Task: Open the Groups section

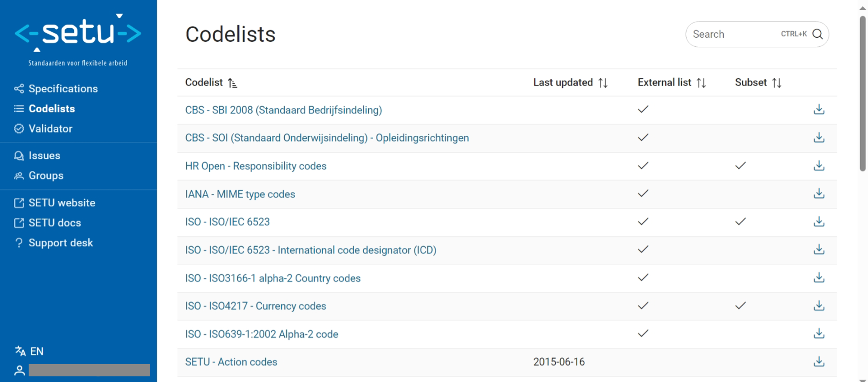Action: click(x=39, y=176)
